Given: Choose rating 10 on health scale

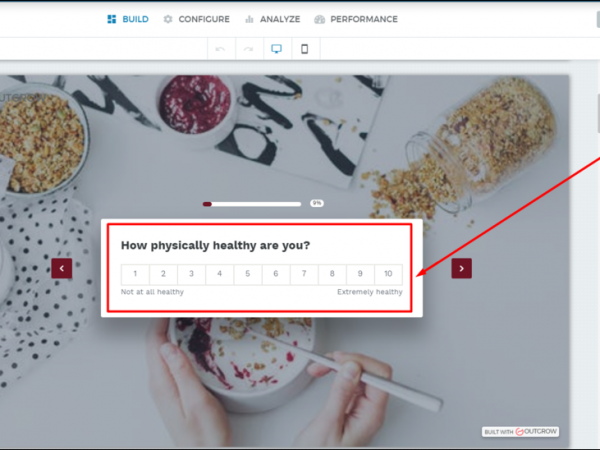Looking at the screenshot, I should pos(388,274).
